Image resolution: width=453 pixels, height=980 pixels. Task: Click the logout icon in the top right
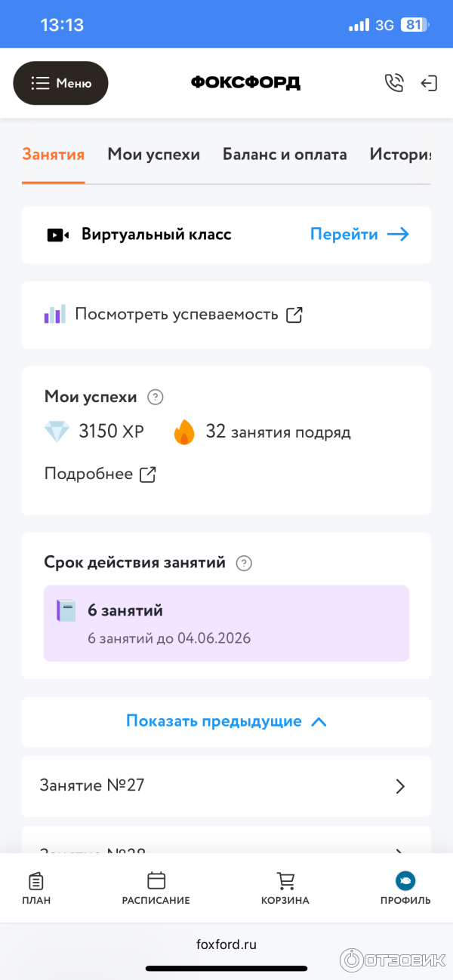(429, 82)
